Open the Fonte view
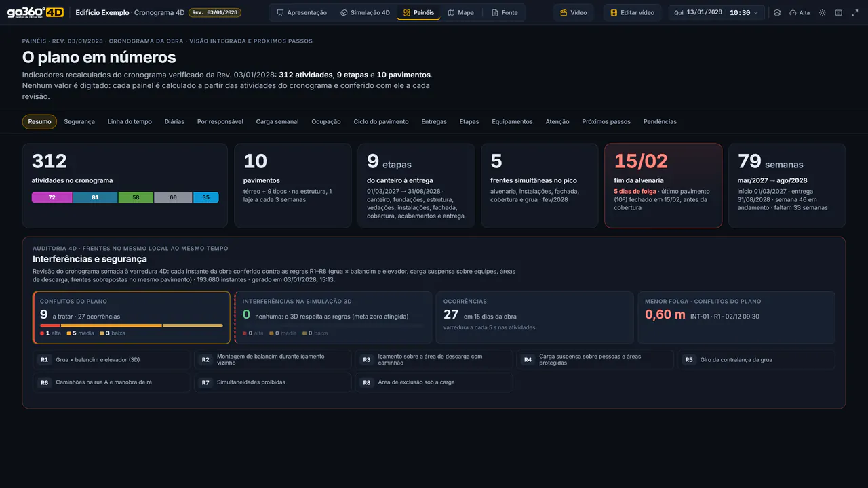The width and height of the screenshot is (868, 488). pyautogui.click(x=505, y=13)
